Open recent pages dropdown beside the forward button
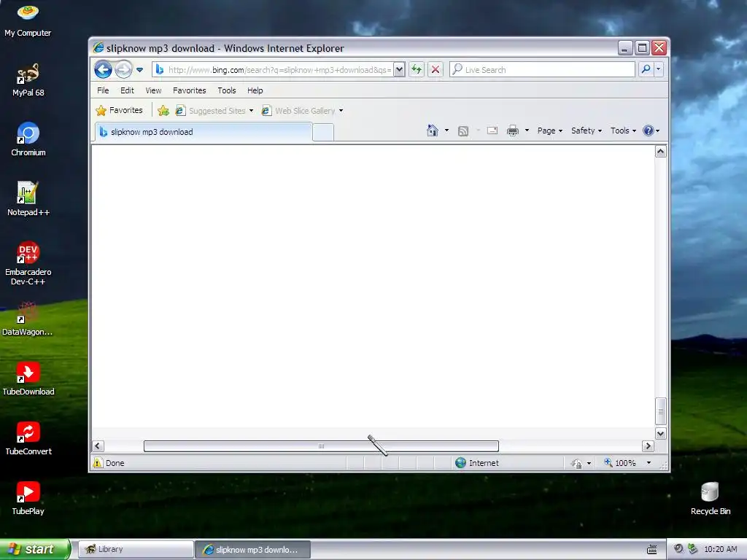The image size is (747, 560). click(x=139, y=70)
